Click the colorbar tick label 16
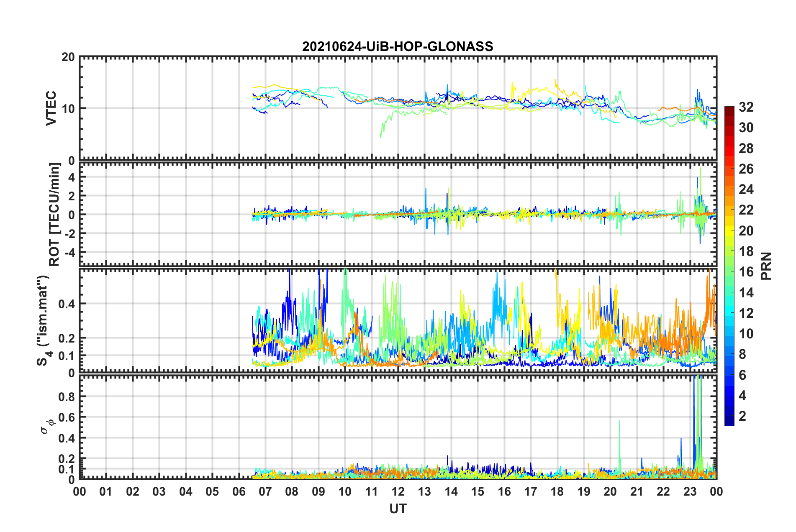This screenshot has width=796, height=532. pos(746,272)
